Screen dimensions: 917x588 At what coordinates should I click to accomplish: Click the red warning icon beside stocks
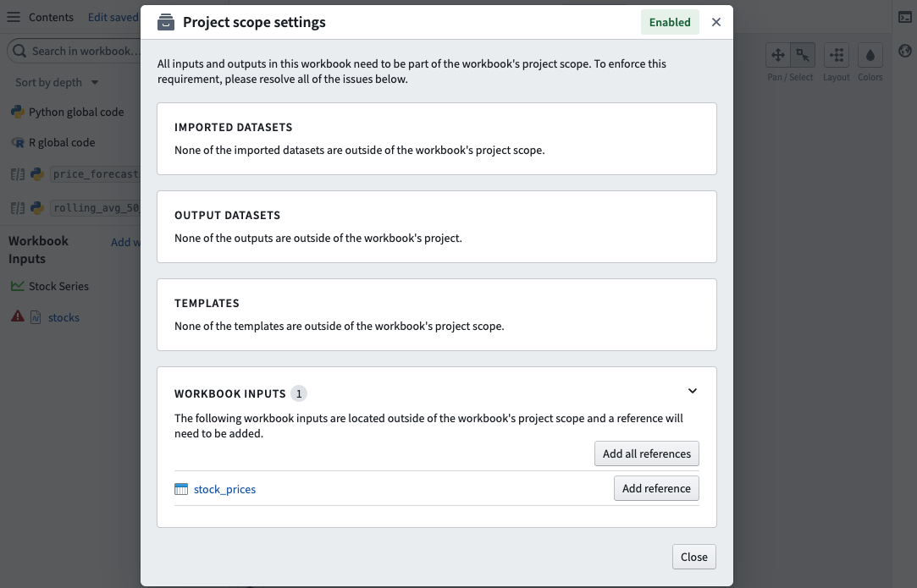(x=18, y=316)
